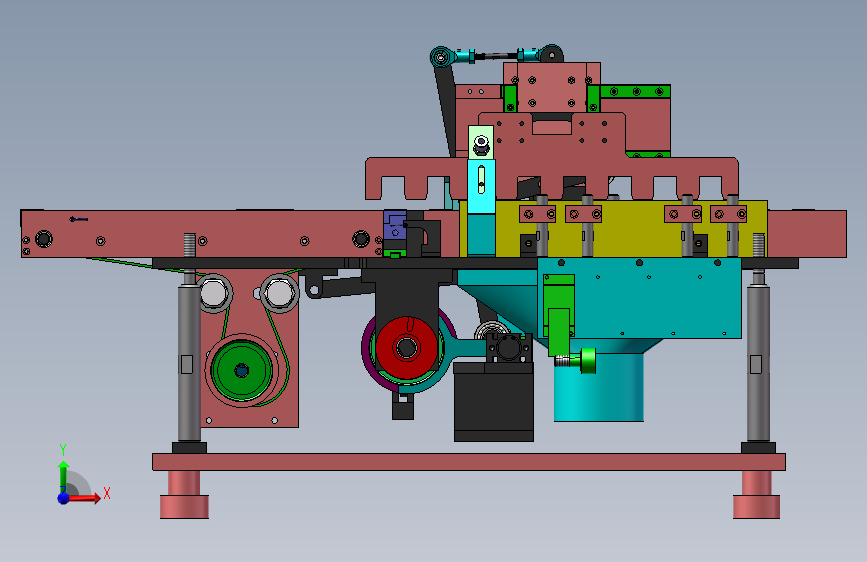Select the left gray support column
Viewport: 867px width, 562px height.
(189, 362)
